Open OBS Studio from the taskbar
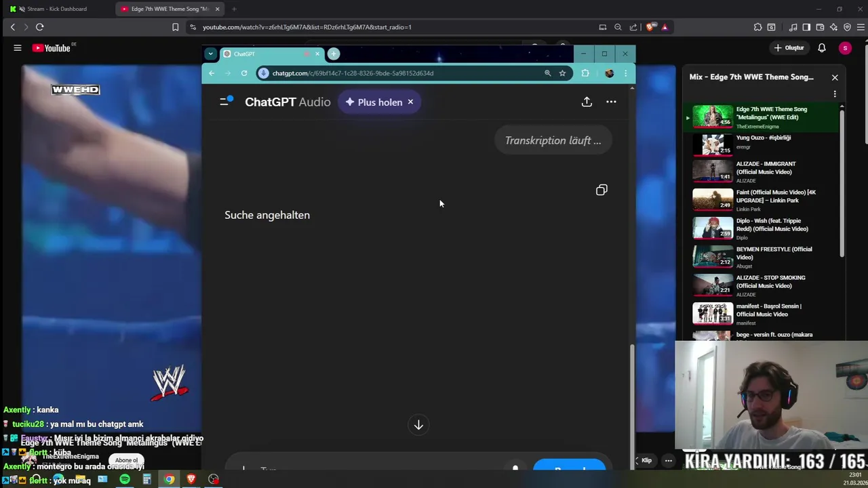 coord(214,480)
